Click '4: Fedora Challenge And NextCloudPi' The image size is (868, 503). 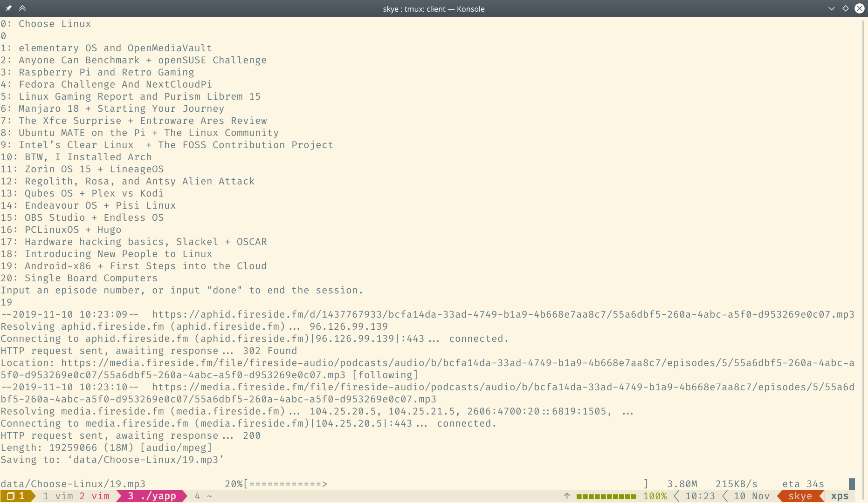[x=106, y=84]
